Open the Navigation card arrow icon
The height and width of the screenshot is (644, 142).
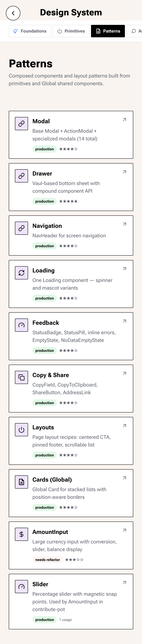point(124,224)
